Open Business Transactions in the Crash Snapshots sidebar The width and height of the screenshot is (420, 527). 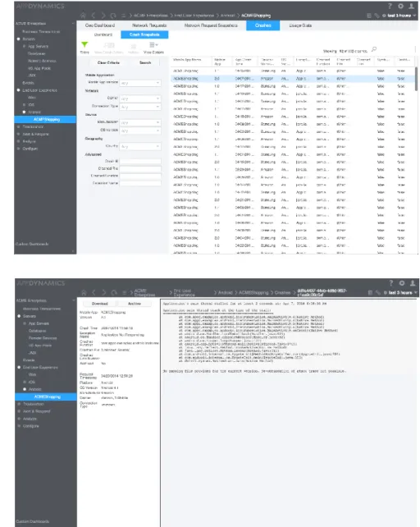41,31
